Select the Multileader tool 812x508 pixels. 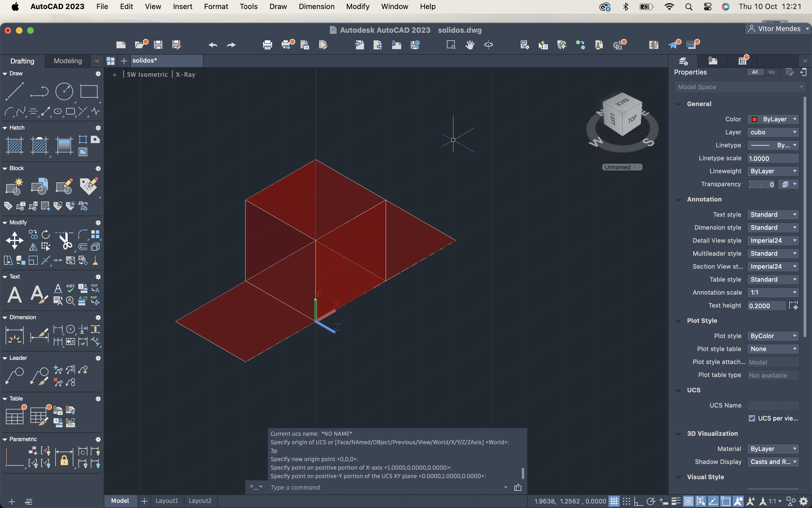pyautogui.click(x=14, y=376)
